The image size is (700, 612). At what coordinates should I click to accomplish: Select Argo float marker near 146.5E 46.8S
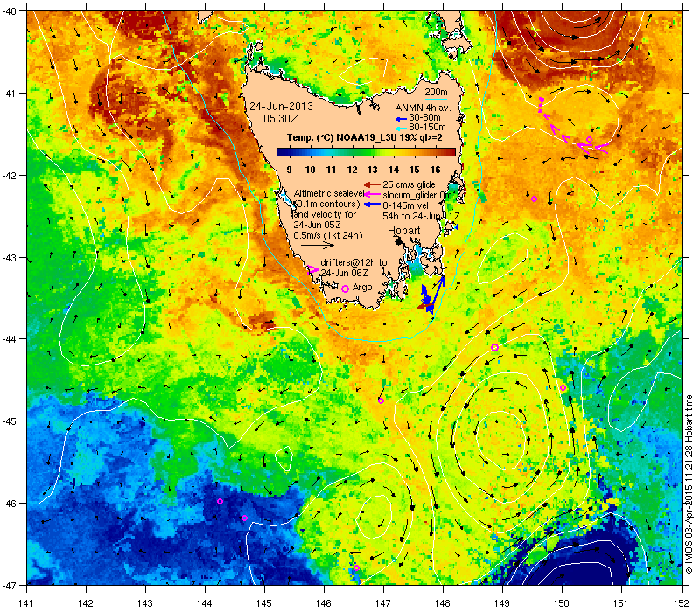click(x=357, y=567)
